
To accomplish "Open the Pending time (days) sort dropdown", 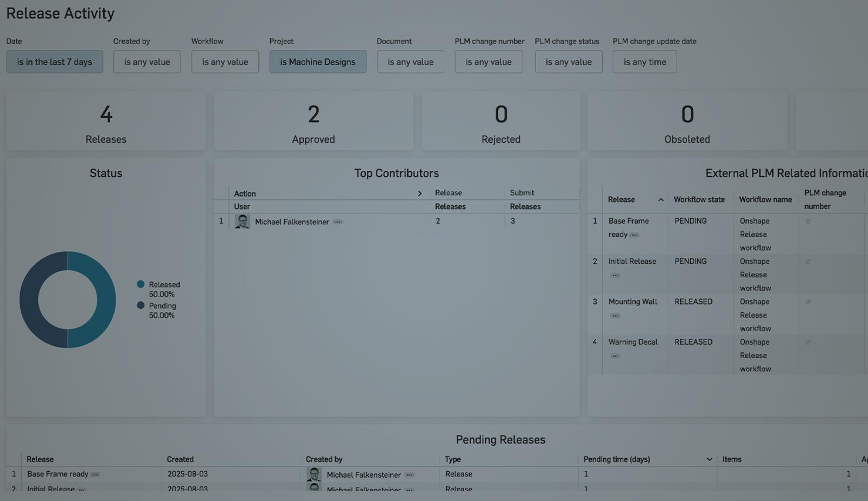I will point(709,459).
